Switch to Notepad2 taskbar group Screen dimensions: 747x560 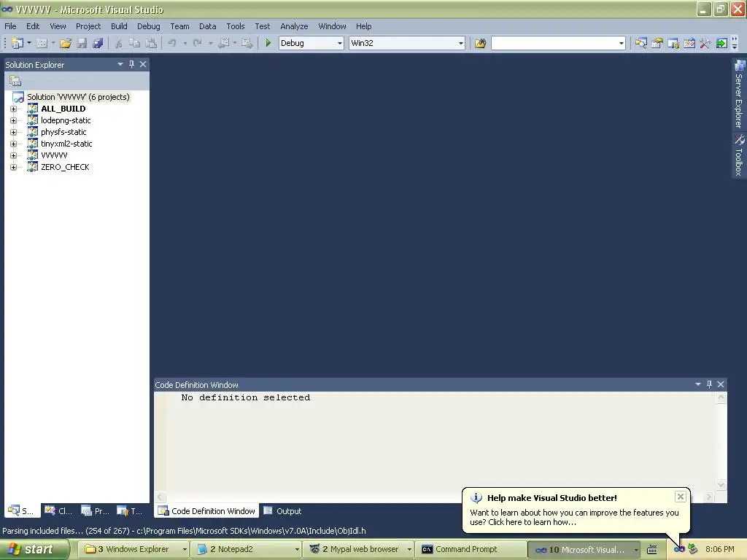247,550
